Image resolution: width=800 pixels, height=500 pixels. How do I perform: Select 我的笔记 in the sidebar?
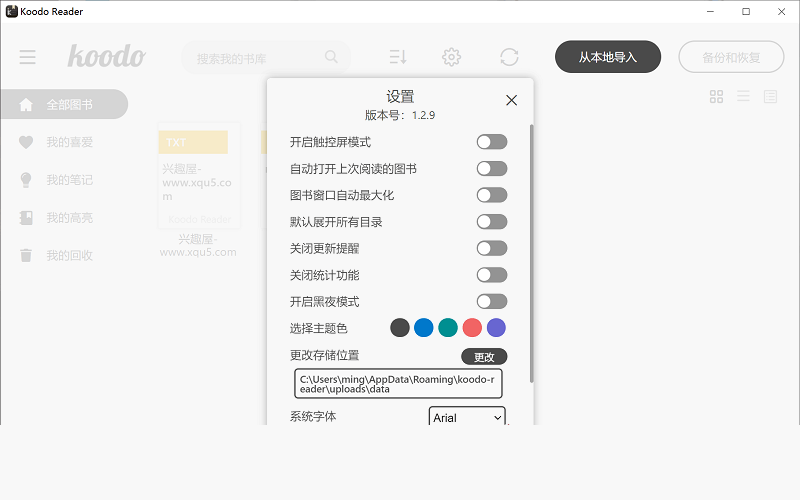pos(69,180)
